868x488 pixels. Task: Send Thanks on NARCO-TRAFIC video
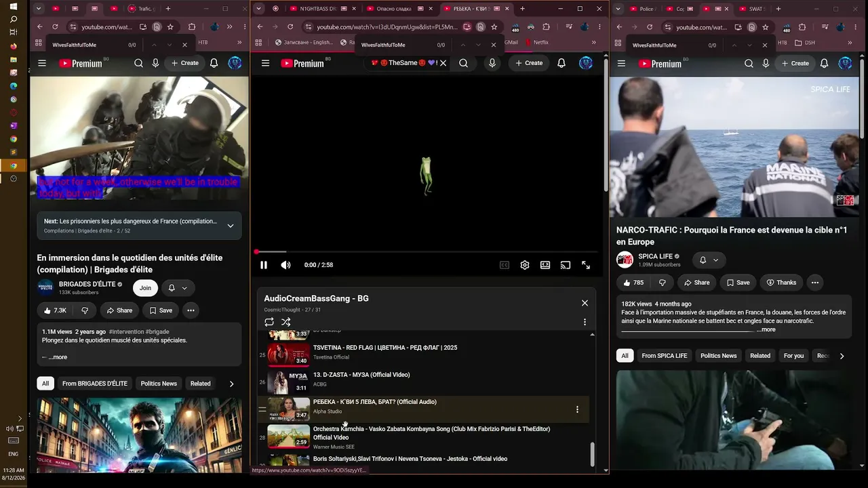(x=781, y=283)
